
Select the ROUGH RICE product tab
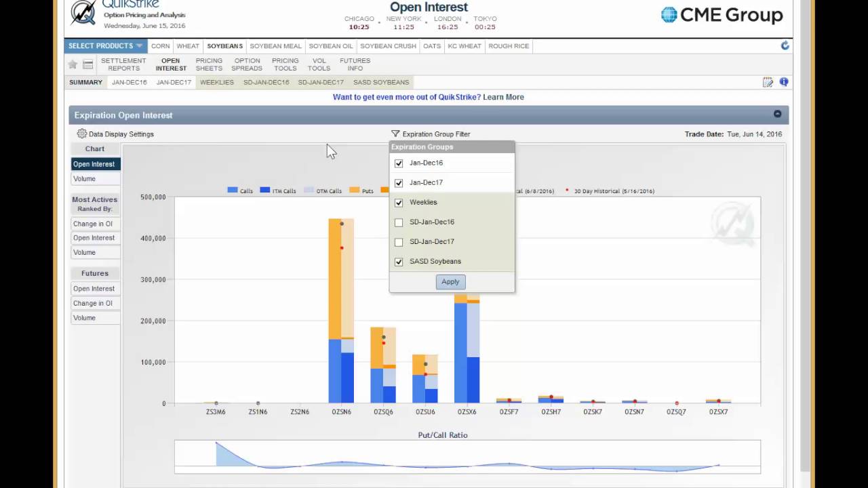click(509, 46)
